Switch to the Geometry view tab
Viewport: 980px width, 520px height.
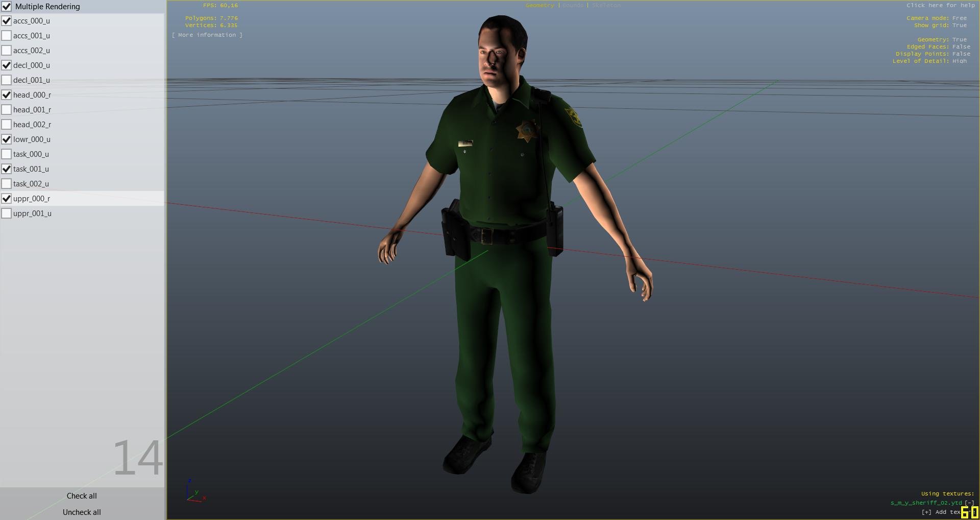[540, 5]
